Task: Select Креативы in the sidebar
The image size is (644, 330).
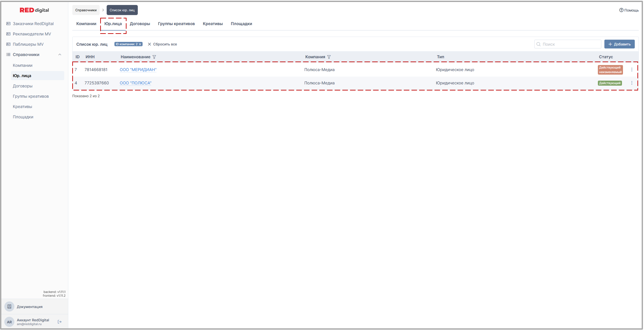Action: 22,107
